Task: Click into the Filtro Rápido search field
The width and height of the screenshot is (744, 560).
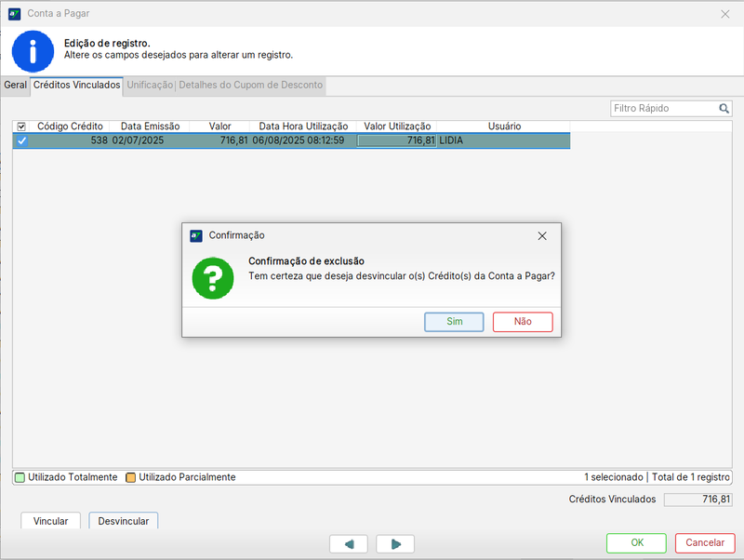Action: click(664, 109)
